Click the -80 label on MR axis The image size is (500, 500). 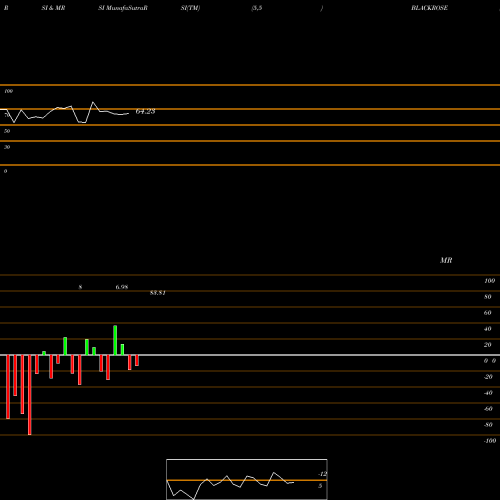click(488, 425)
